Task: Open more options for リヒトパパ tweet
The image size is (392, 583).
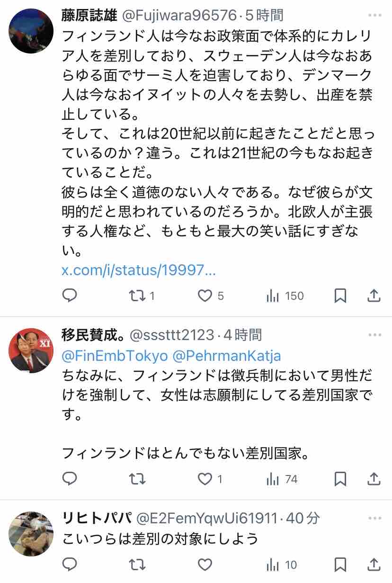Action: coord(374,518)
